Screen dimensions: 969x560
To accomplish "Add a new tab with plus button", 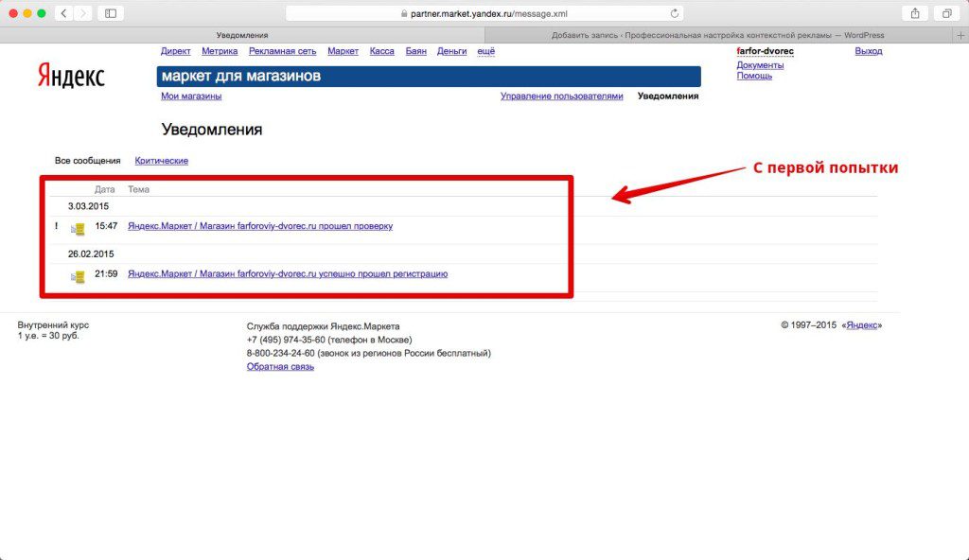I will (960, 35).
